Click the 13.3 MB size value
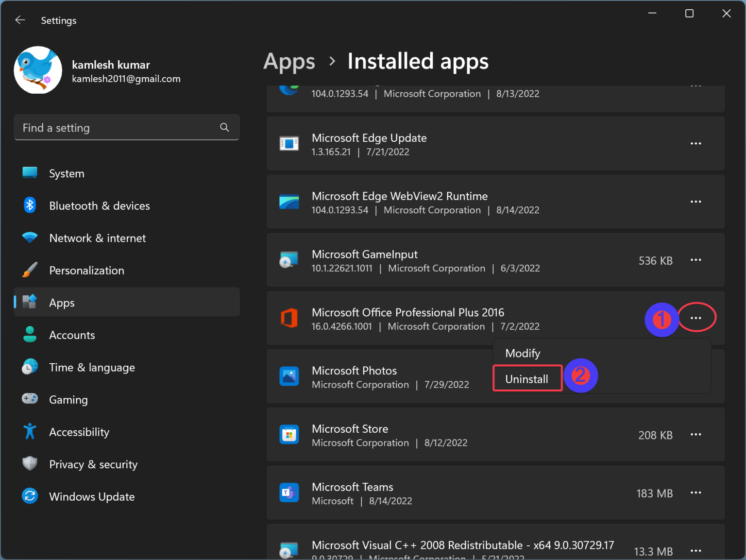Screen dimensions: 746x560 [653, 552]
